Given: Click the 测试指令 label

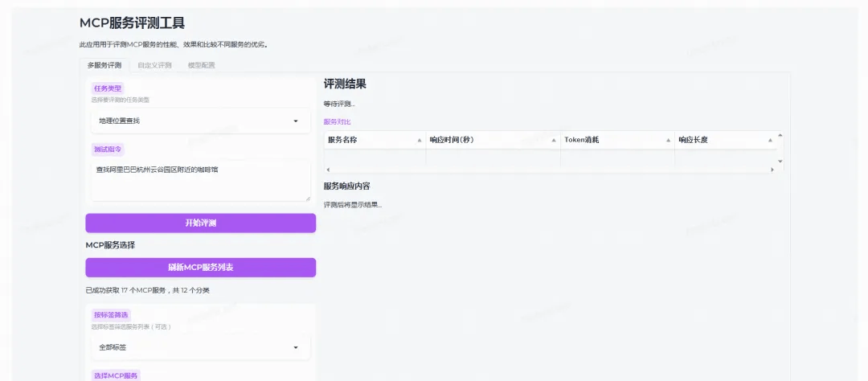Looking at the screenshot, I should (108, 150).
